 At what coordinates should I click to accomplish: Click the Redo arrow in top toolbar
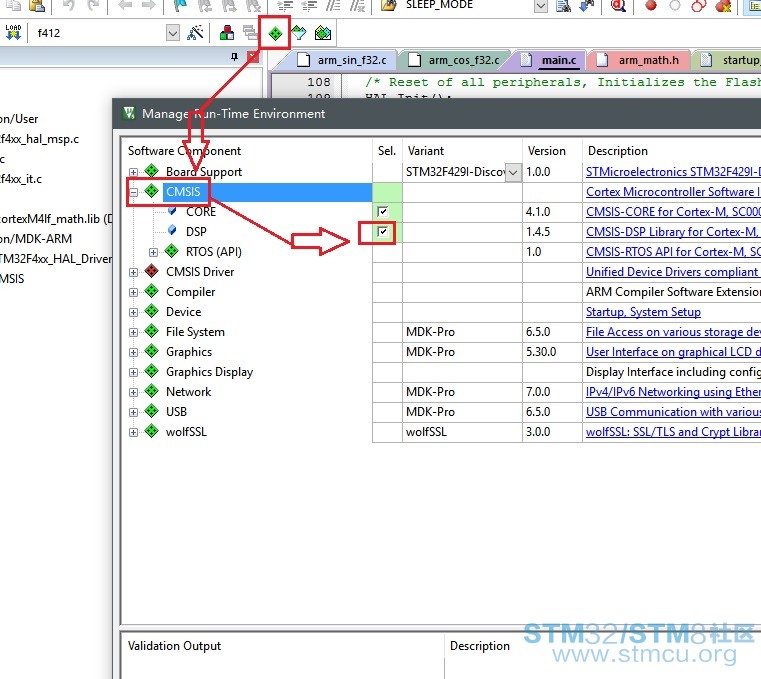[93, 5]
